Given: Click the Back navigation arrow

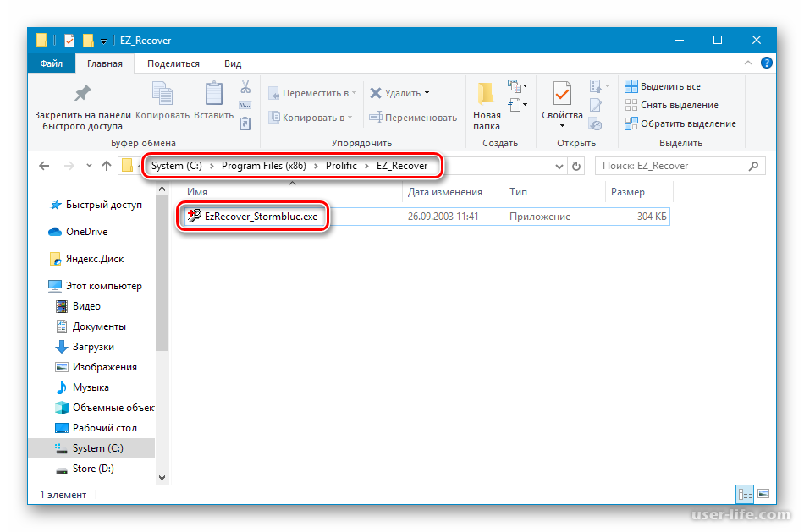Looking at the screenshot, I should click(x=45, y=166).
